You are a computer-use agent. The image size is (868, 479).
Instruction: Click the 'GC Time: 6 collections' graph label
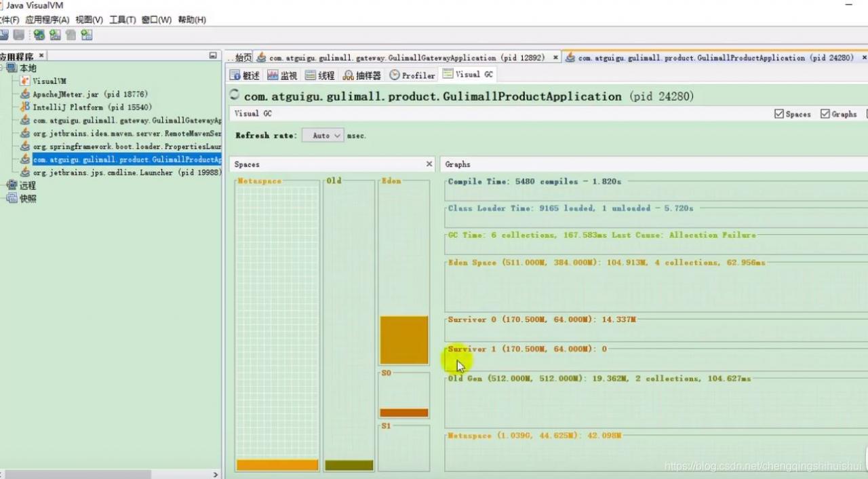[x=602, y=235]
